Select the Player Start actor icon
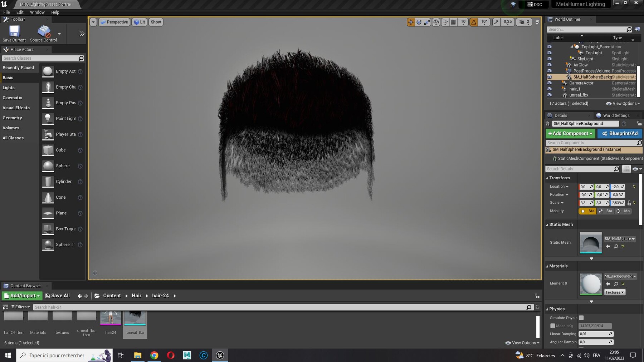 [48, 134]
